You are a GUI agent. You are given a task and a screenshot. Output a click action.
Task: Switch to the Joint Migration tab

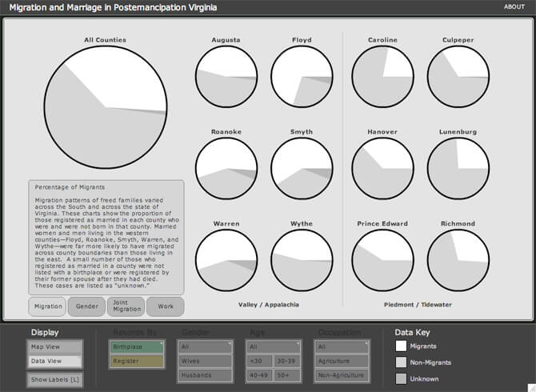pos(126,306)
